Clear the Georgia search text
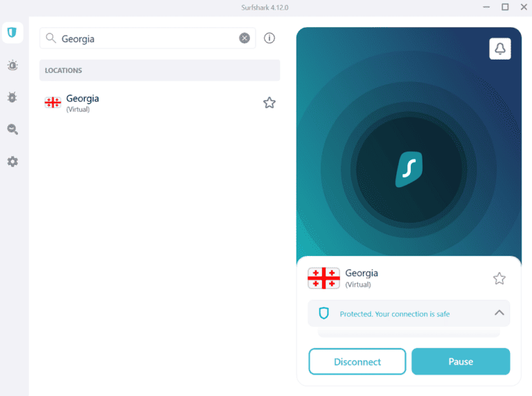 click(245, 38)
